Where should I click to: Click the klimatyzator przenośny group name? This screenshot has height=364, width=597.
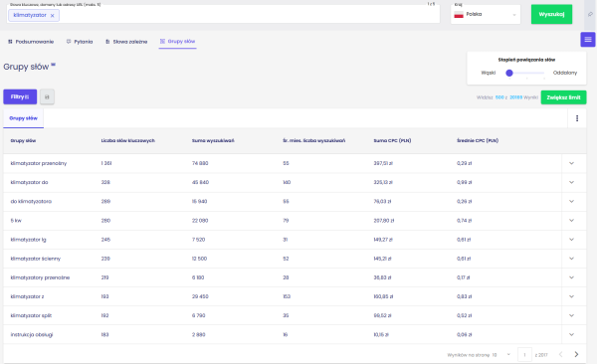(39, 163)
